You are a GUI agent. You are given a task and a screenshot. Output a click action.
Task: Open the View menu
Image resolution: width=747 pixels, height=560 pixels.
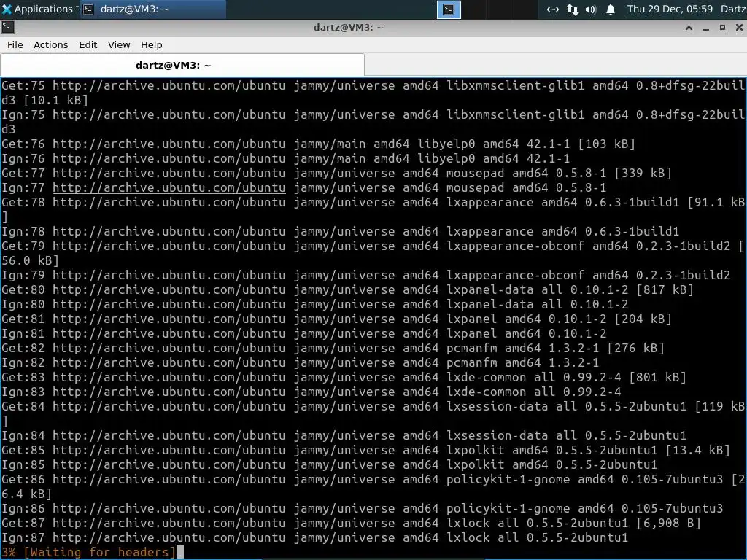coord(119,44)
